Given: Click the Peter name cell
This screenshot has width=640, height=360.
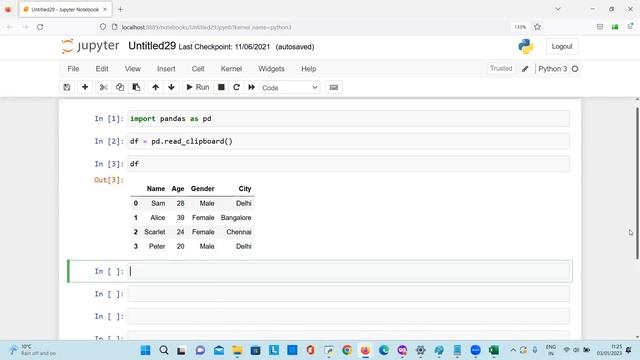Looking at the screenshot, I should (157, 246).
